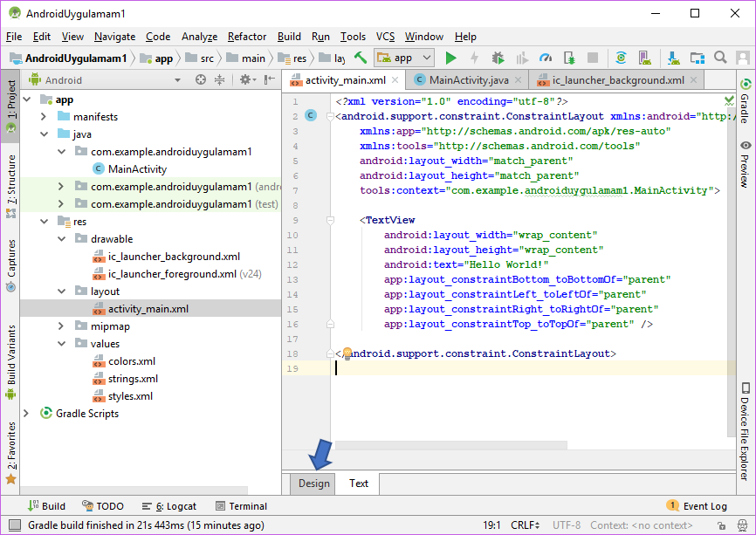Expand the mipmap folder

(61, 326)
